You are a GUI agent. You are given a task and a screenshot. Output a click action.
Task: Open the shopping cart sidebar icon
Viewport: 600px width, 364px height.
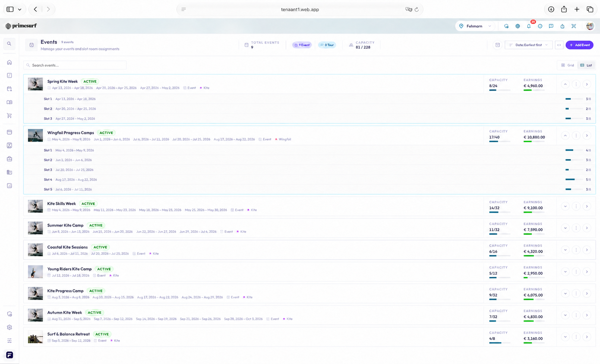[x=9, y=115]
